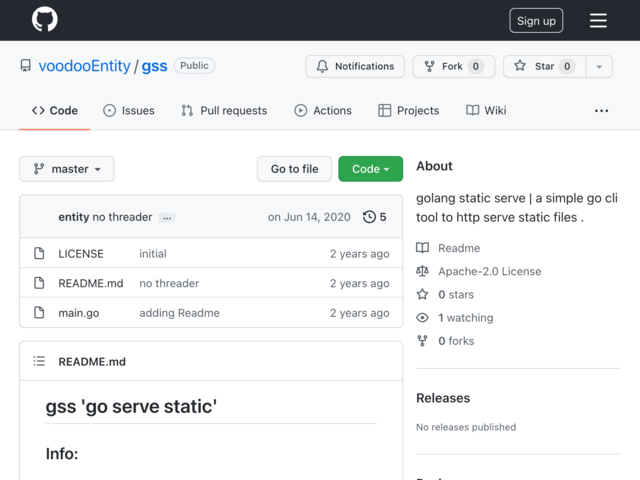Open the Pull requests tab
640x480 pixels.
click(224, 111)
